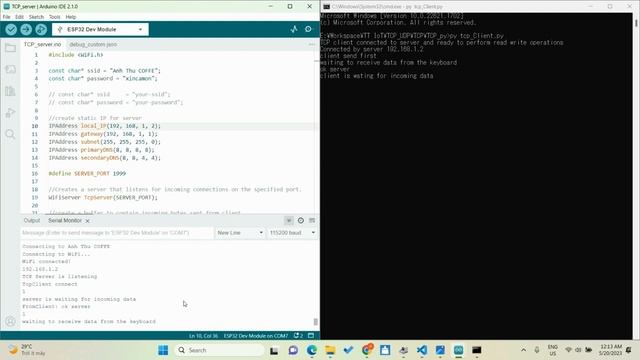
Task: Open Microsoft Edge from taskbar
Action: 312,350
